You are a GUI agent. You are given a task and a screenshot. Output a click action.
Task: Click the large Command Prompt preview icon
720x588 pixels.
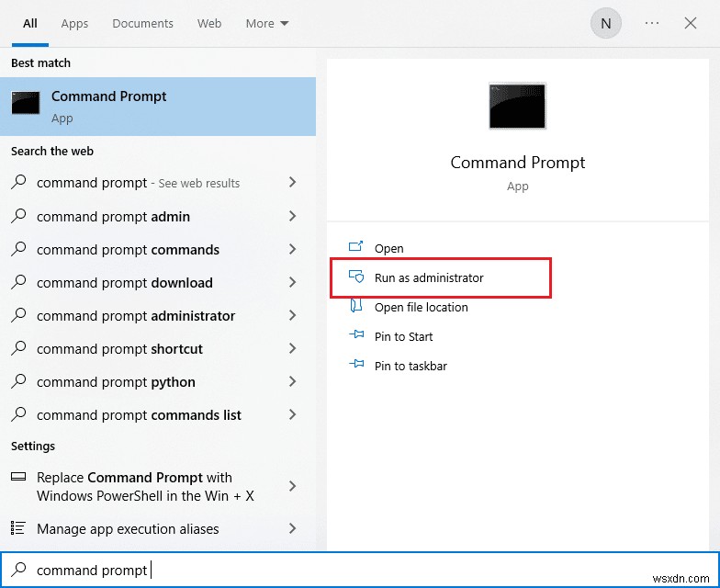pyautogui.click(x=517, y=106)
